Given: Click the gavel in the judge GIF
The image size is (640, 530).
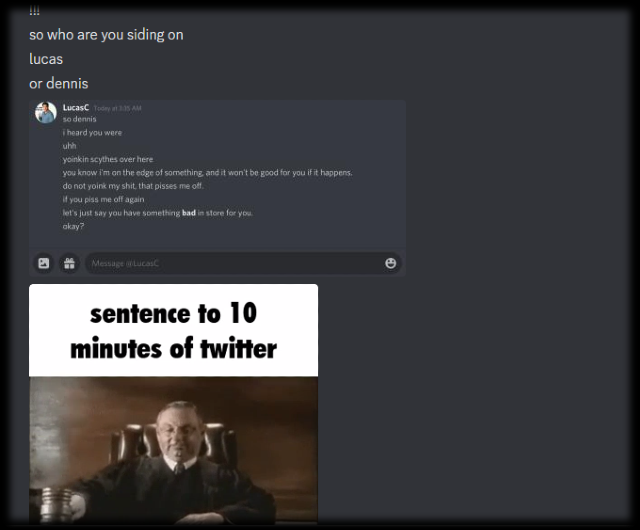Looking at the screenshot, I should [x=57, y=503].
